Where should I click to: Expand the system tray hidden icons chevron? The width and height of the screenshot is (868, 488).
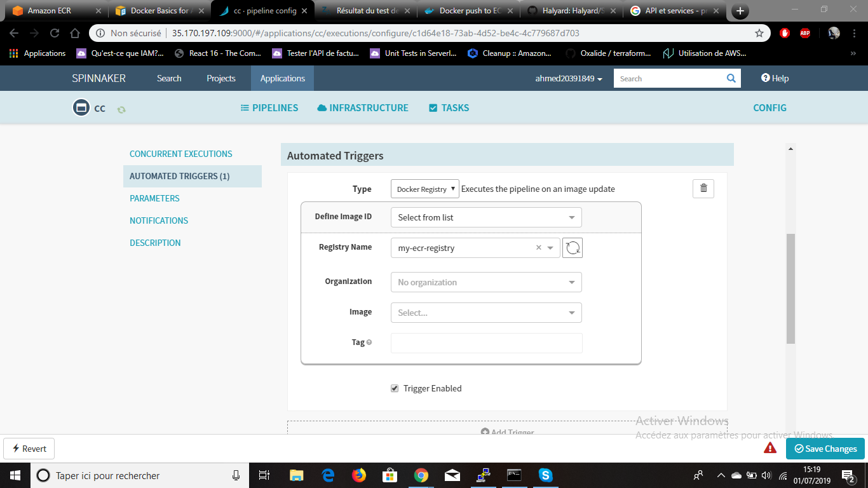[x=721, y=475]
